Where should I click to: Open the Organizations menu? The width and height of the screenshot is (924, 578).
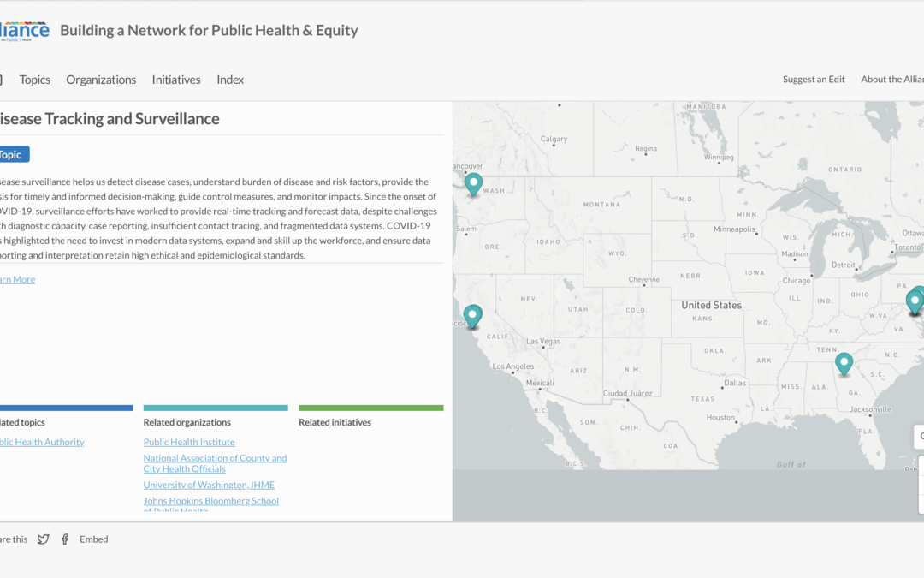pos(101,79)
